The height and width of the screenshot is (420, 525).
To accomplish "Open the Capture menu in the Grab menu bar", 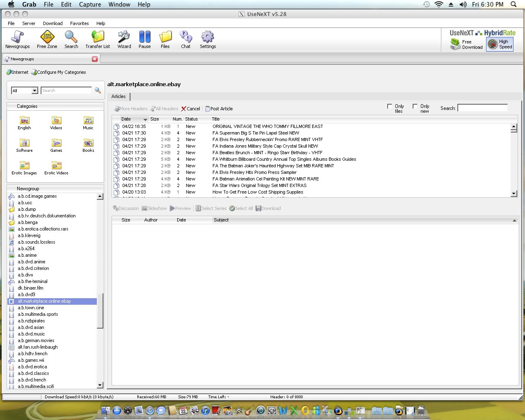I will coord(90,5).
